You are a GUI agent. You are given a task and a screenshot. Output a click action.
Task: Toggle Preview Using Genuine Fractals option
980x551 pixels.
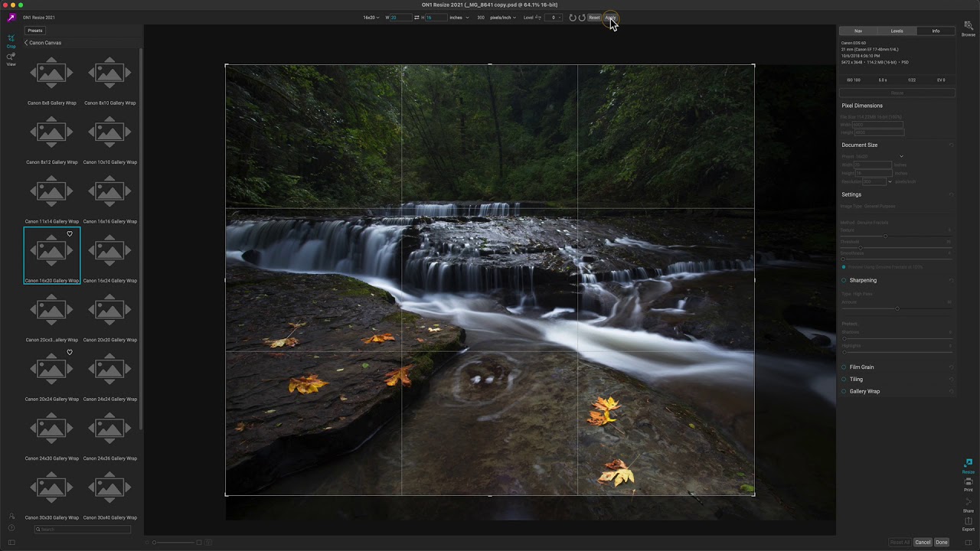[x=844, y=267]
